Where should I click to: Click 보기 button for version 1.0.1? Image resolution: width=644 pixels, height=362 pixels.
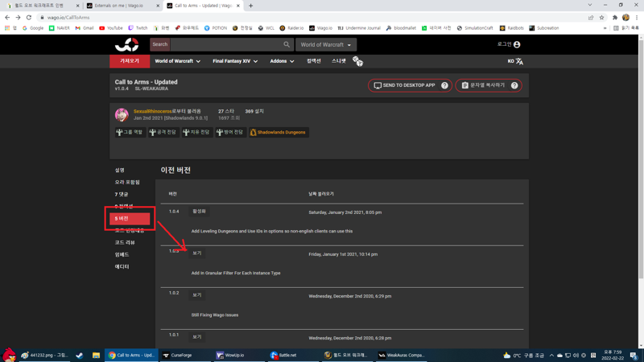pos(197,337)
